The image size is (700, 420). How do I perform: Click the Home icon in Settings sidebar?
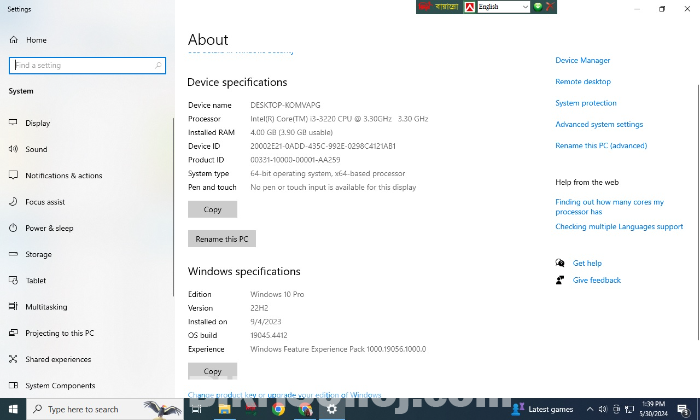pyautogui.click(x=14, y=40)
